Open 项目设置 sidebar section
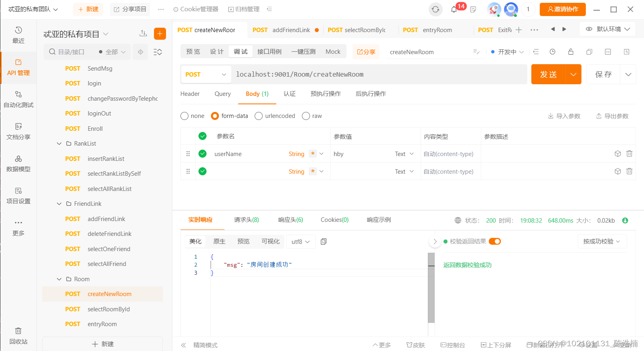Viewport: 644px width, 351px height. [18, 195]
